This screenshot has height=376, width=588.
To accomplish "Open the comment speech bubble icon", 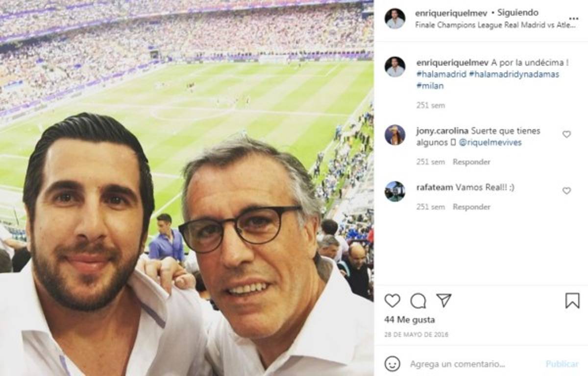I will 418,301.
